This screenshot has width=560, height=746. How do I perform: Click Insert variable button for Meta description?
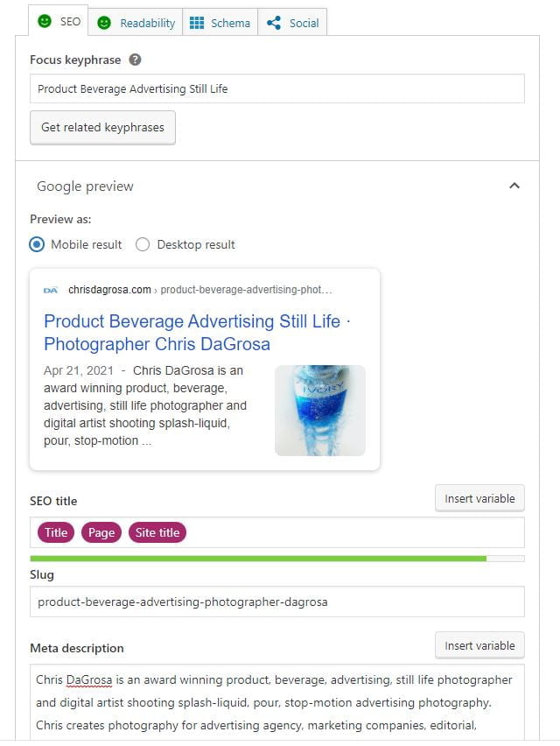click(479, 645)
